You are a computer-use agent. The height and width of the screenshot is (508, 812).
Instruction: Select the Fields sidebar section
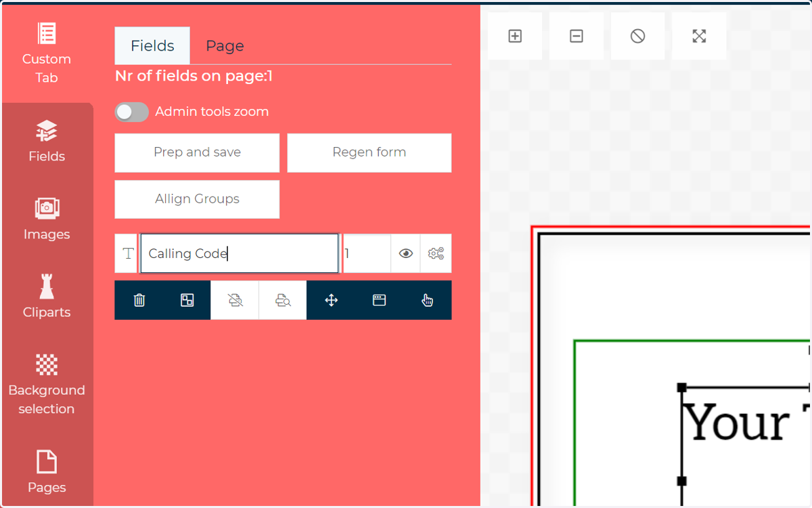(47, 142)
